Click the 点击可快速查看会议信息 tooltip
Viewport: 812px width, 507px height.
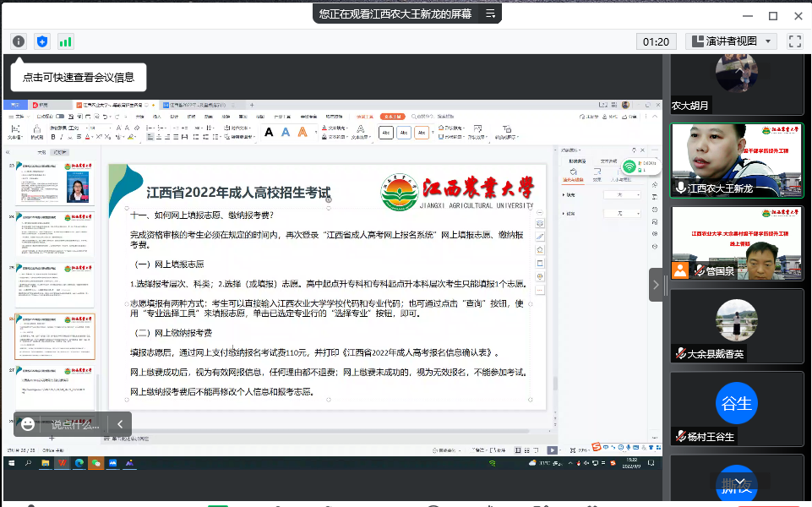coord(79,77)
